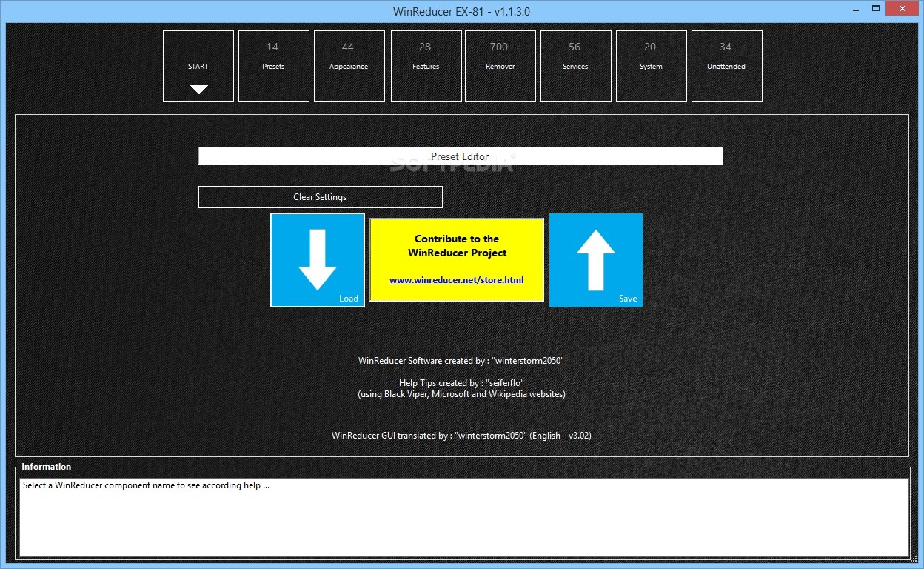Maximize the WinReducer window
This screenshot has width=924, height=569.
click(876, 8)
